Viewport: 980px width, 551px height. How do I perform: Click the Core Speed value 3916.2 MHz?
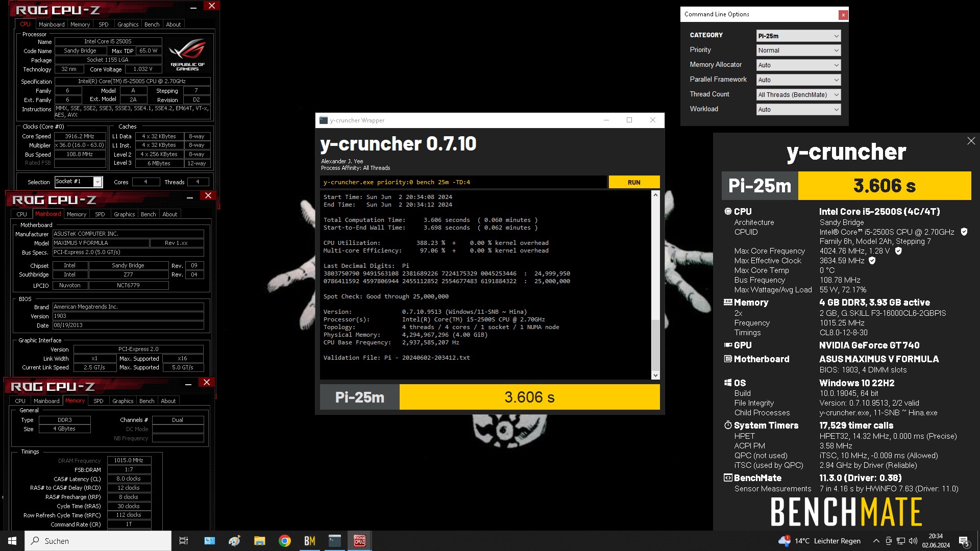click(x=80, y=136)
